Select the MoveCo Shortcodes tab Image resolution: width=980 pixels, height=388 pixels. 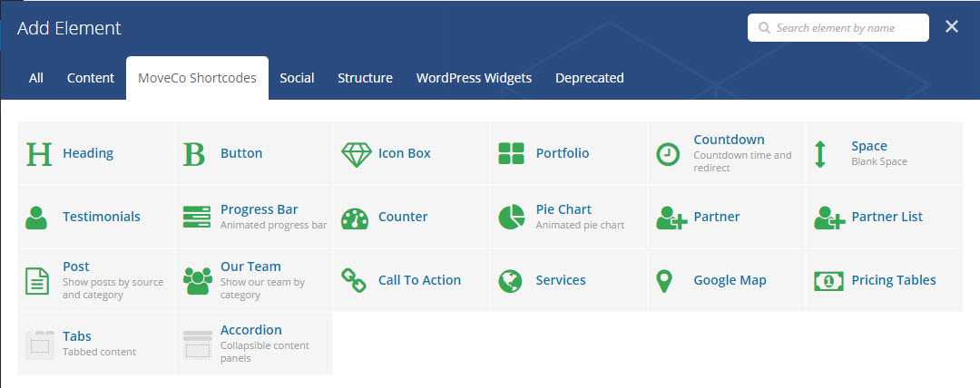pos(197,78)
